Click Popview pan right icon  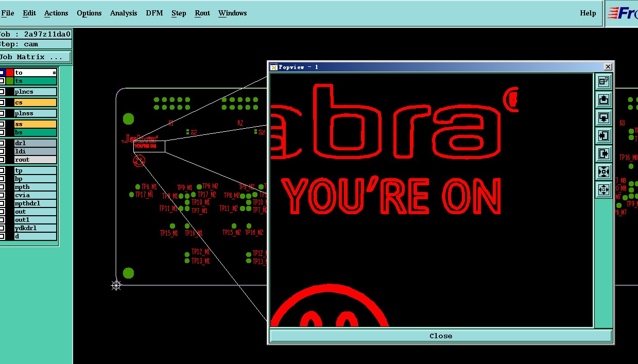pyautogui.click(x=603, y=153)
